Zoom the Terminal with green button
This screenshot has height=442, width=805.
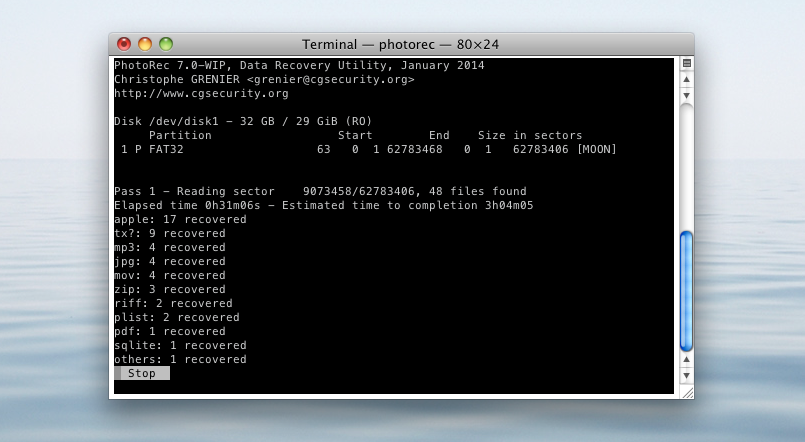[x=166, y=44]
